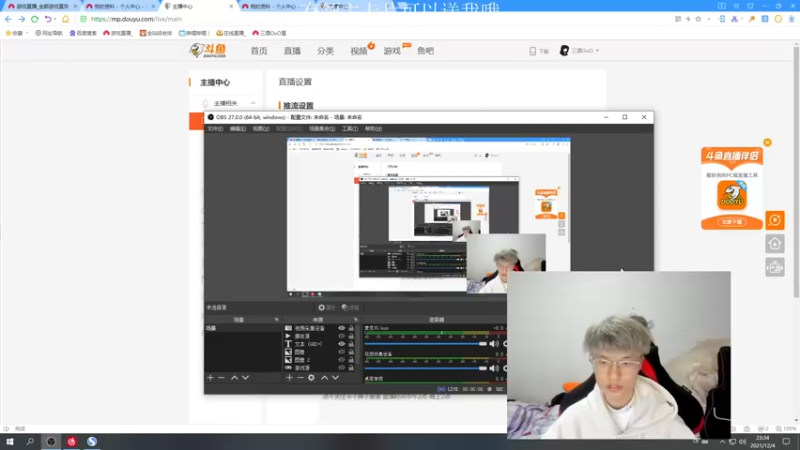The image size is (800, 450).
Task: Open favorites dropdown arrow in bookmarks bar
Action: (x=27, y=33)
